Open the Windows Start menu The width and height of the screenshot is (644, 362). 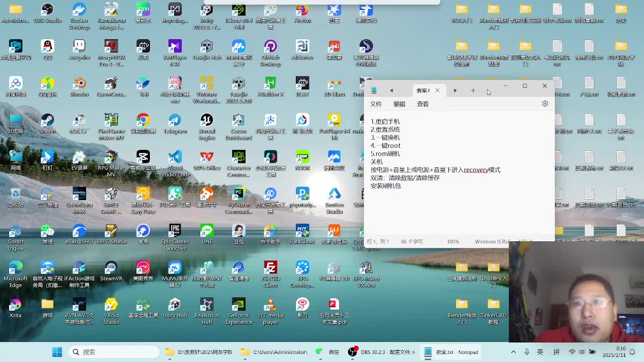pos(57,352)
